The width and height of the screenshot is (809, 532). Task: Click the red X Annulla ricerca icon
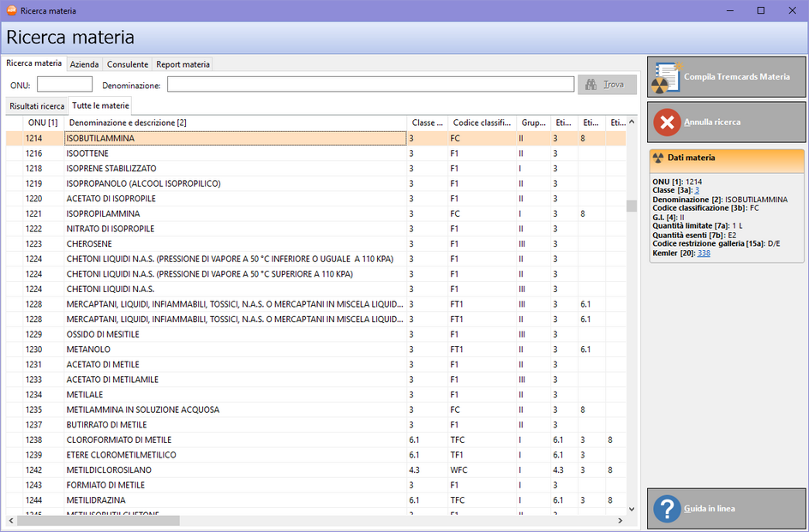pyautogui.click(x=667, y=123)
